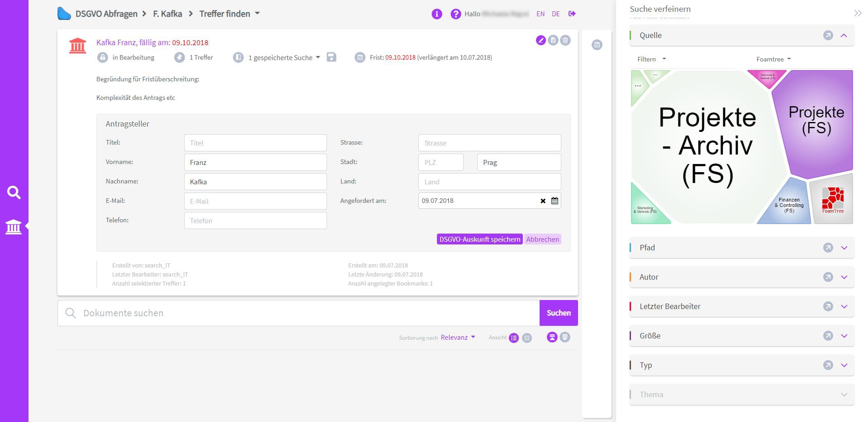Open the DSGVO institution icon in sidebar
This screenshot has height=422, width=868.
(14, 226)
